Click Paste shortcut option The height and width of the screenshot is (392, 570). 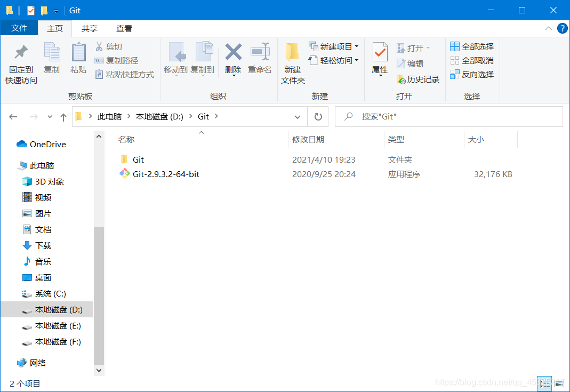124,75
